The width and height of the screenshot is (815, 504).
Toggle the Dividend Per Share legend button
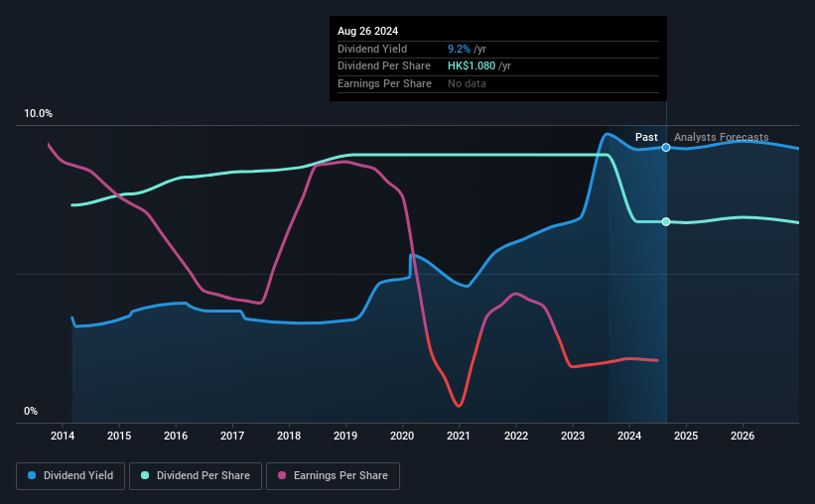pyautogui.click(x=196, y=476)
